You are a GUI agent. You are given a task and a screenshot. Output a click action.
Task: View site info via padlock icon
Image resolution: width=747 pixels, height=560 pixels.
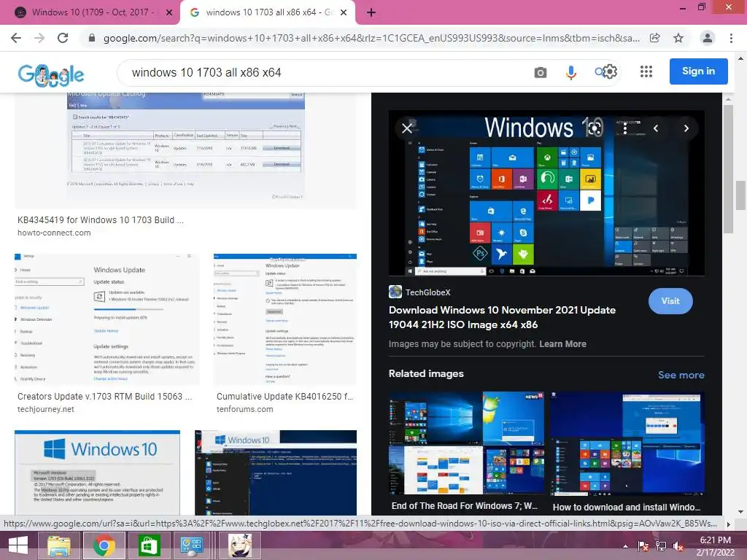pyautogui.click(x=92, y=38)
